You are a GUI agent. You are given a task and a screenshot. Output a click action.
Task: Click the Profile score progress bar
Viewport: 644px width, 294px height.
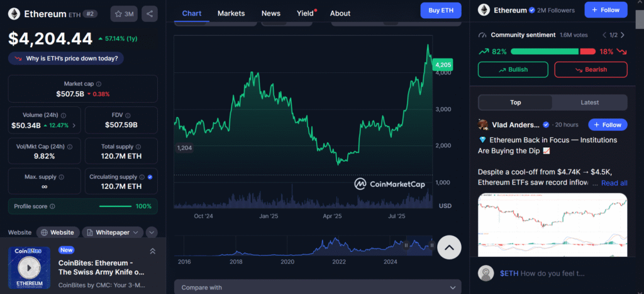116,206
